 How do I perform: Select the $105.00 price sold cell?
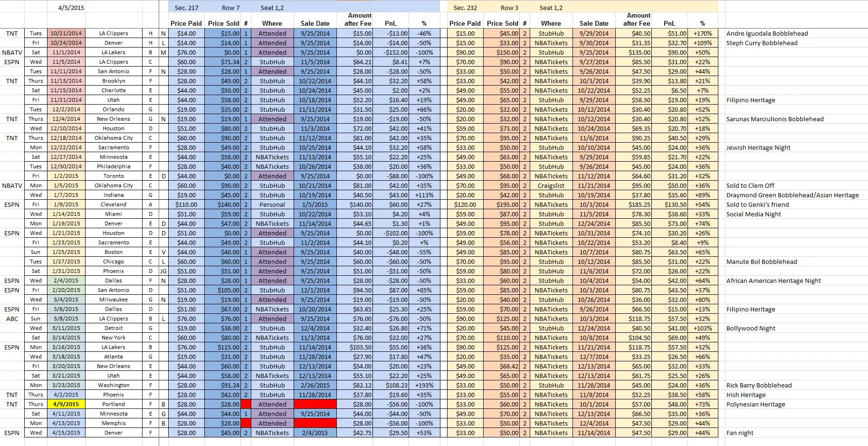pyautogui.click(x=223, y=290)
